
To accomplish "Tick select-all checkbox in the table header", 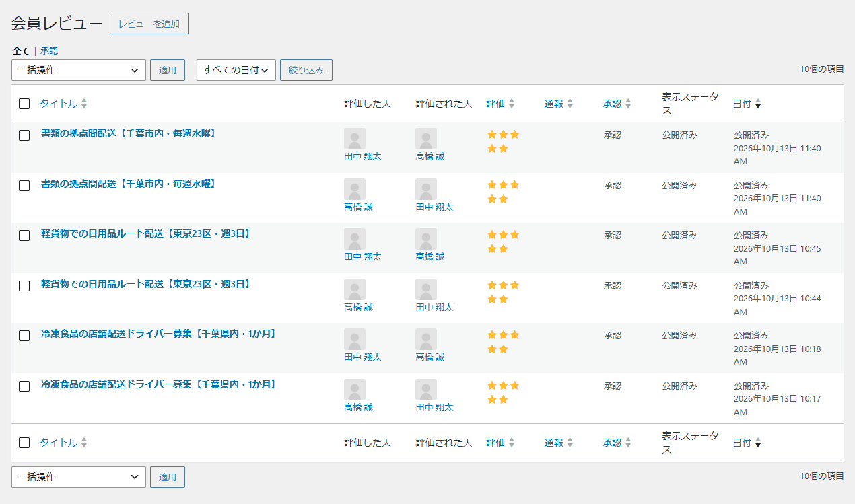I will coord(24,104).
